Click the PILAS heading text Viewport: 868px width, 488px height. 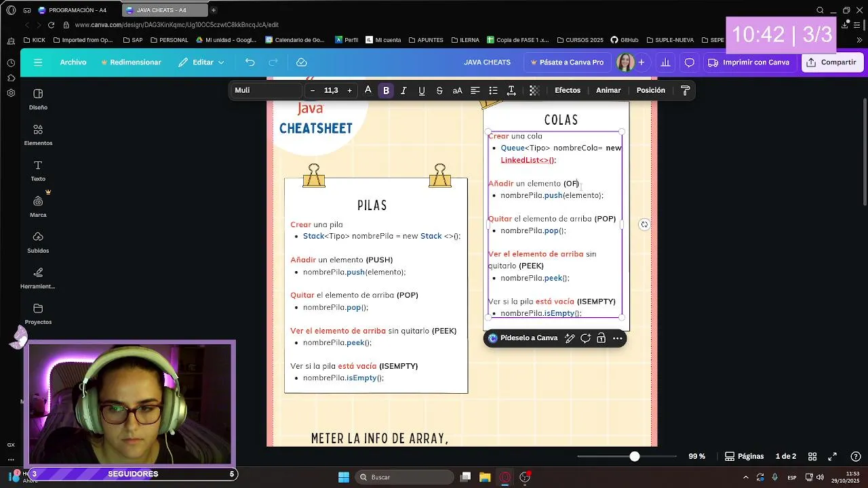pos(372,205)
